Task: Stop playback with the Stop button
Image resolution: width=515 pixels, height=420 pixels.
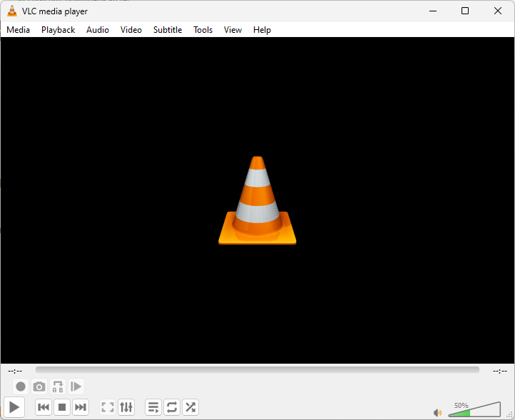Action: [62, 407]
